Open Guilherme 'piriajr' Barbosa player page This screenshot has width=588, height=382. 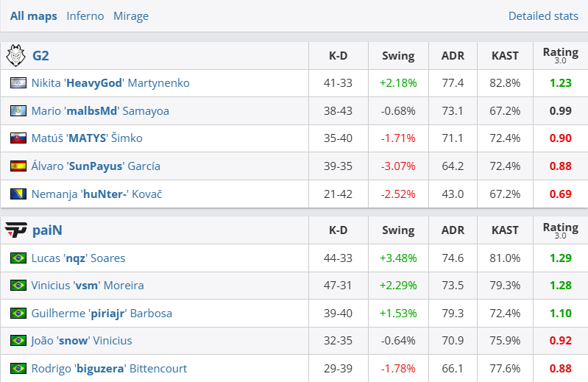(x=102, y=314)
